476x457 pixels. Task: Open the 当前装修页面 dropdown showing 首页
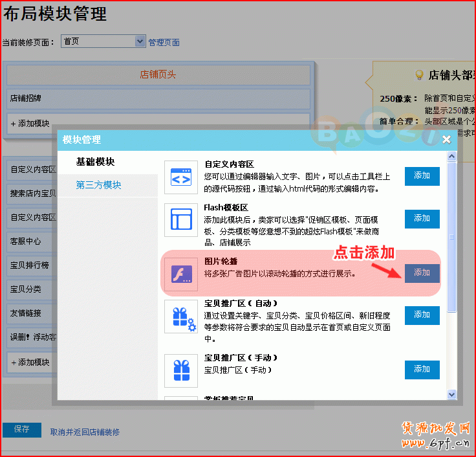point(103,41)
